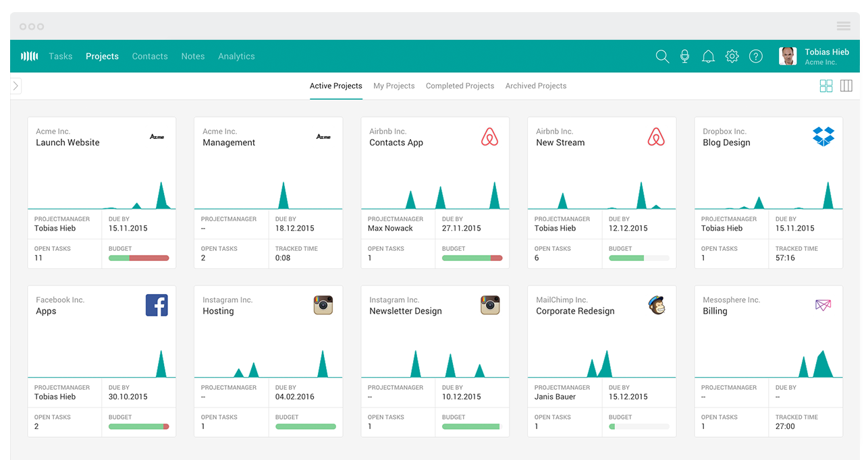Click budget bar on Corporate Redesign card
Viewport: 868px width, 460px height.
coord(639,426)
